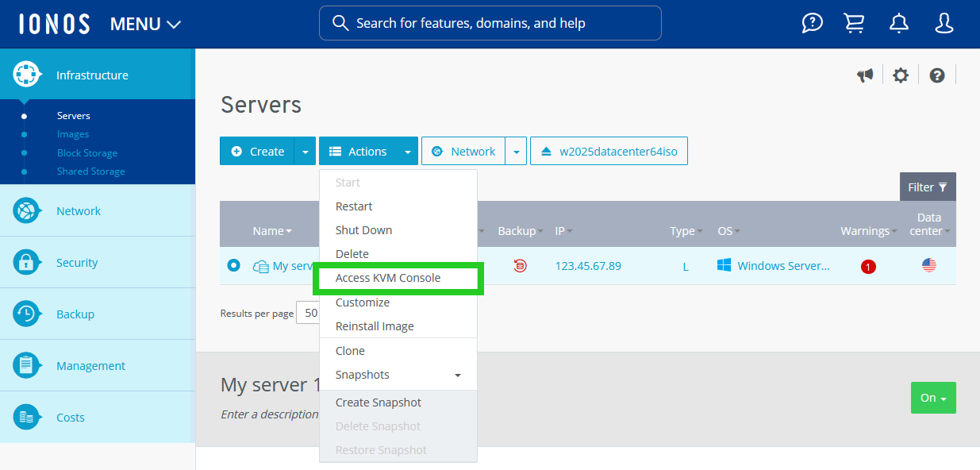Open the MENU dropdown in the top bar

coord(145,24)
